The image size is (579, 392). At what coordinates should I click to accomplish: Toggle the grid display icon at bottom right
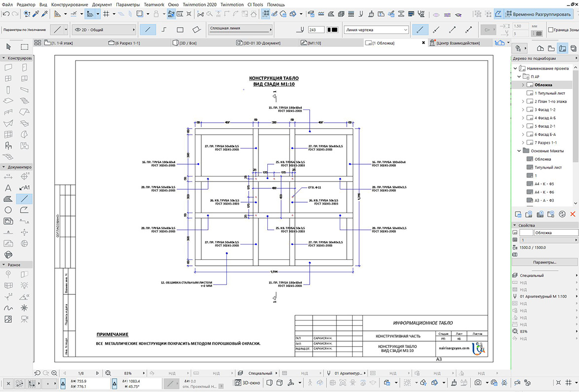[569, 383]
